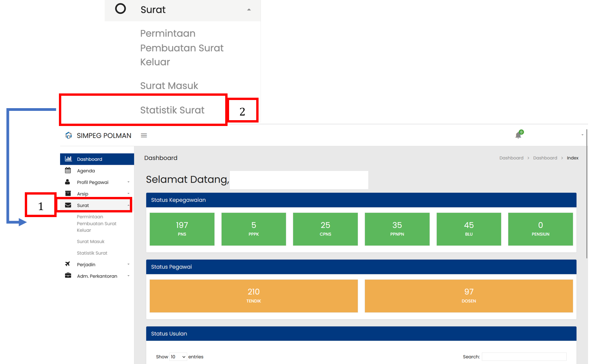Open the user account dropdown at top right
The height and width of the screenshot is (364, 590).
coord(582,135)
